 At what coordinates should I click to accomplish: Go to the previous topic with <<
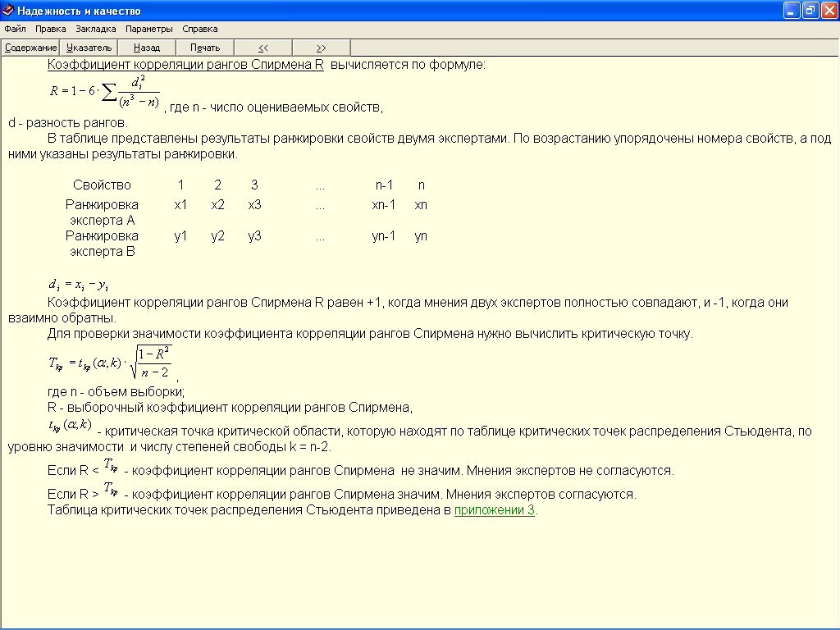pyautogui.click(x=263, y=48)
